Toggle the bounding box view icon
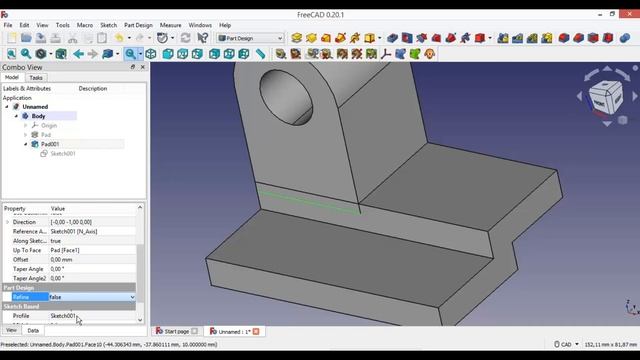 [x=61, y=54]
